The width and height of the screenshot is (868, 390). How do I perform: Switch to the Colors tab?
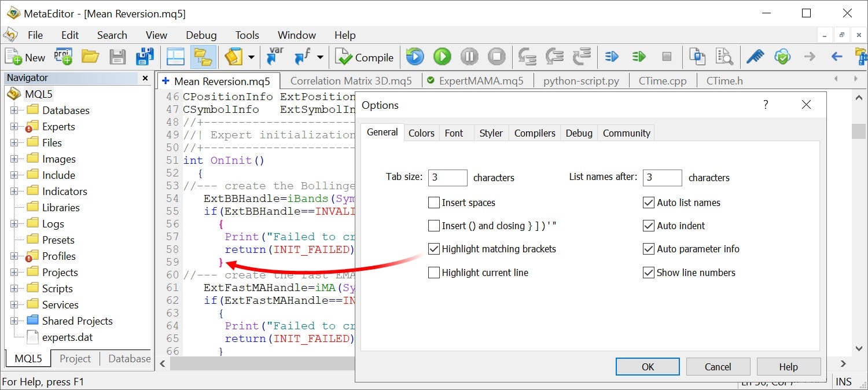point(421,133)
